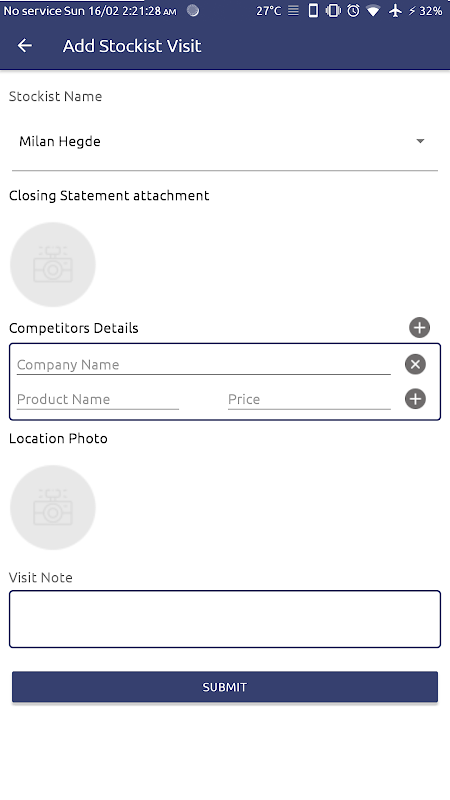Tap the 27°C temperature indicator
The width and height of the screenshot is (450, 800).
(x=268, y=10)
